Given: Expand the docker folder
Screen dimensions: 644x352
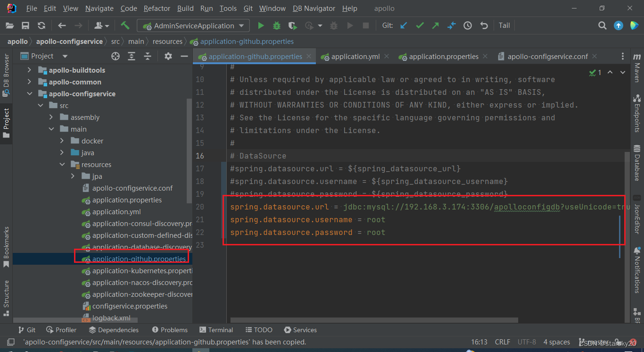Looking at the screenshot, I should tap(62, 141).
